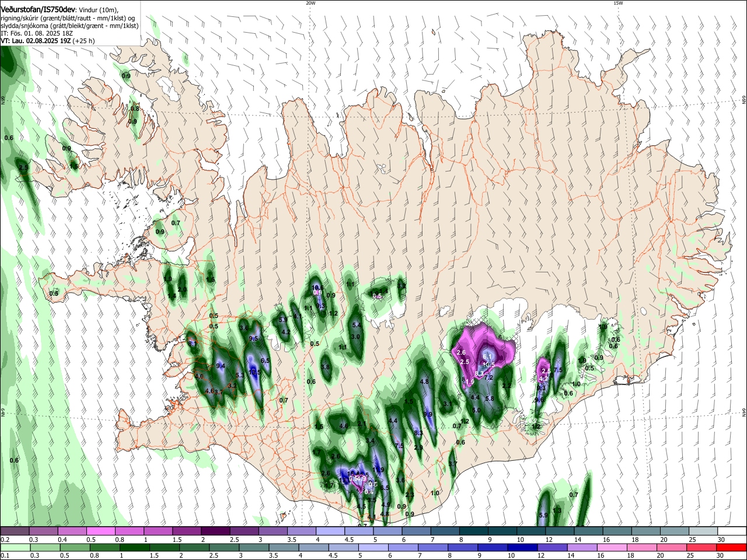This screenshot has height=560, width=747.
Task: Click the slydda/snjókoma legend description line
Action: point(69,26)
